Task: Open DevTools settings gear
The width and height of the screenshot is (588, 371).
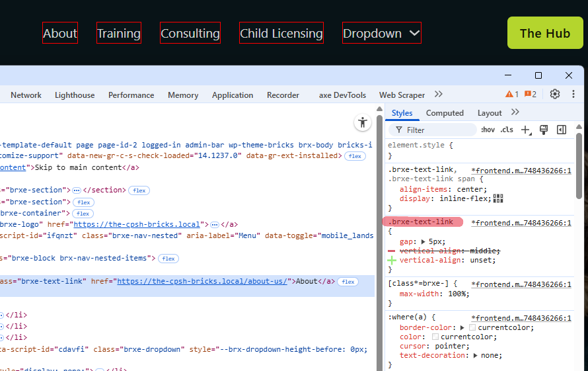Action: pyautogui.click(x=555, y=95)
